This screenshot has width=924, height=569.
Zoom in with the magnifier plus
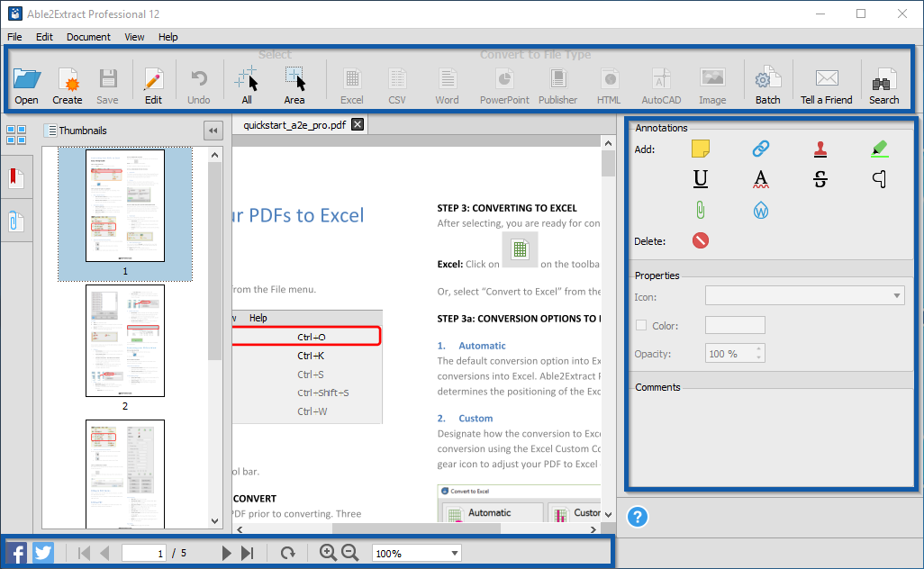coord(328,553)
